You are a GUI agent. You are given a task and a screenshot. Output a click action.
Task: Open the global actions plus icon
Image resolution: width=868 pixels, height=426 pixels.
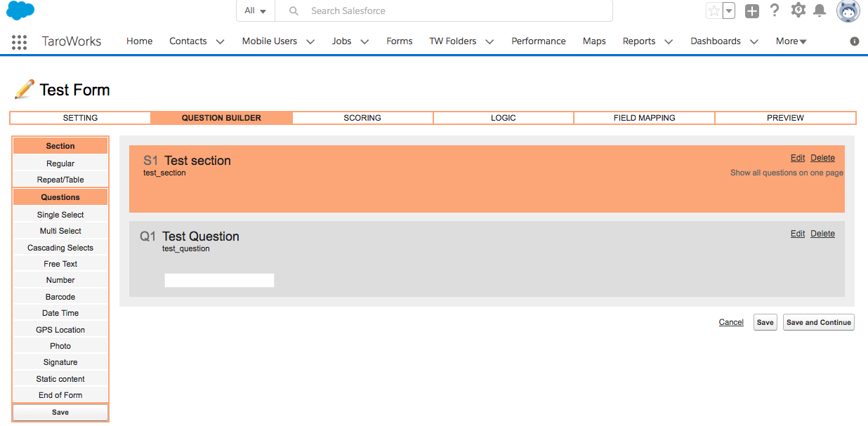[752, 11]
